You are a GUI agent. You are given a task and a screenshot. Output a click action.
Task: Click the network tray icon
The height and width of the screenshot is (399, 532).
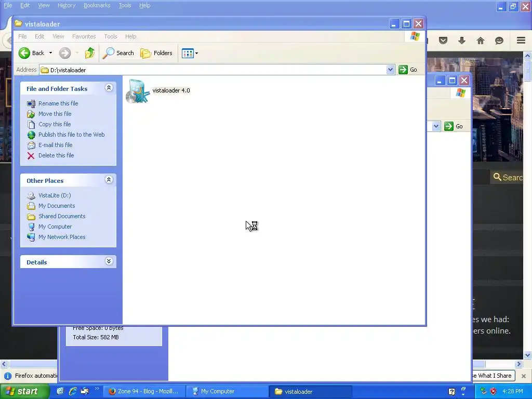[x=484, y=391]
